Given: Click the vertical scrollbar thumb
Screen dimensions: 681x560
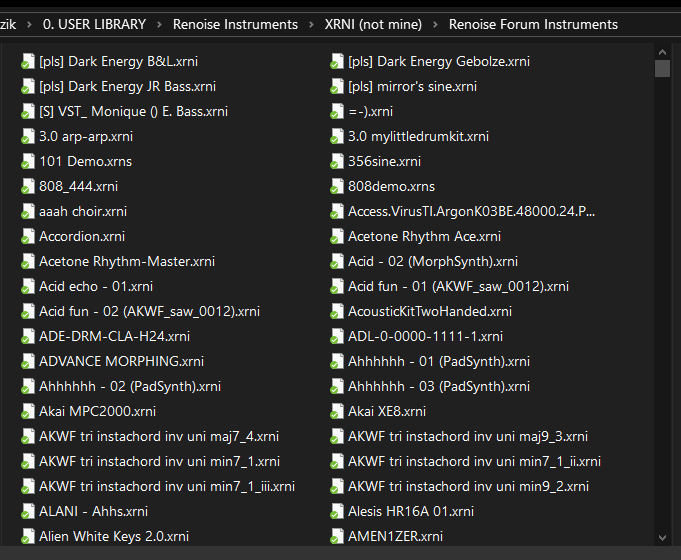Looking at the screenshot, I should pyautogui.click(x=662, y=68).
